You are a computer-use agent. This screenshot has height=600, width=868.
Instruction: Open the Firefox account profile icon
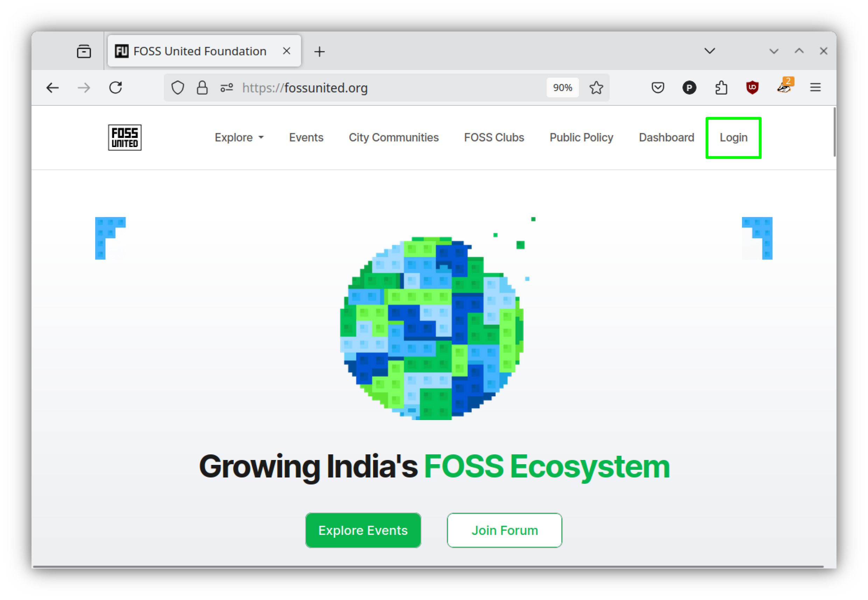pyautogui.click(x=689, y=87)
